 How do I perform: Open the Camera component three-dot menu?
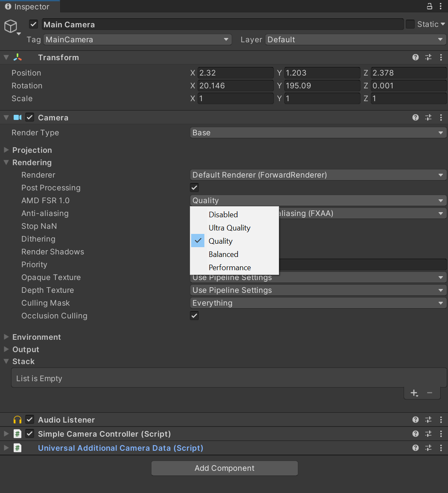pos(441,117)
